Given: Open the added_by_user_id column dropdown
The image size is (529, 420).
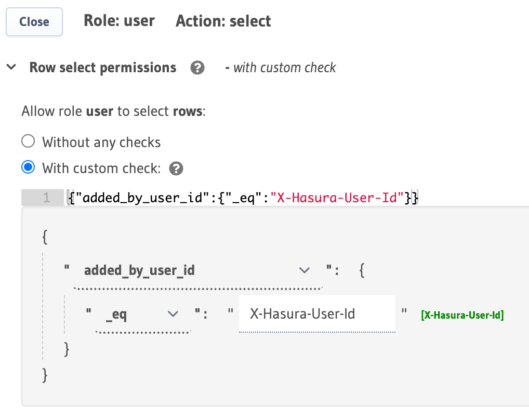Looking at the screenshot, I should click(305, 270).
